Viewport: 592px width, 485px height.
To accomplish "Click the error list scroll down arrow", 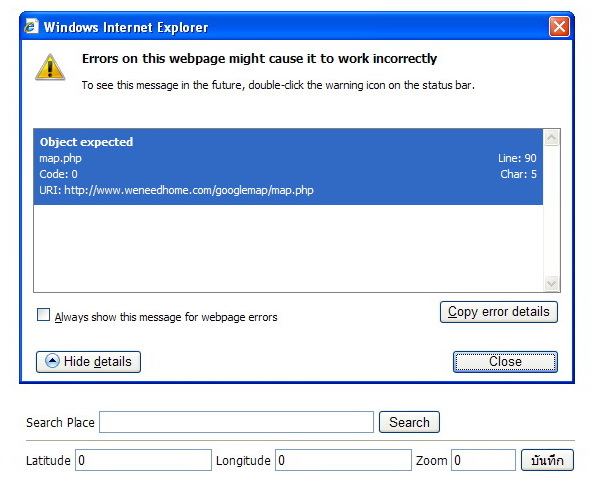I will [x=551, y=283].
